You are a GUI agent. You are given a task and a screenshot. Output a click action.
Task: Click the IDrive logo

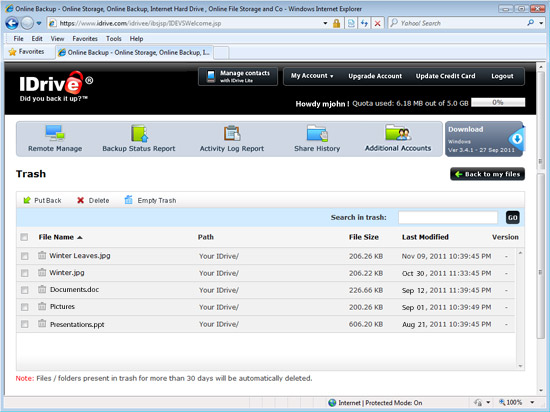pyautogui.click(x=56, y=86)
